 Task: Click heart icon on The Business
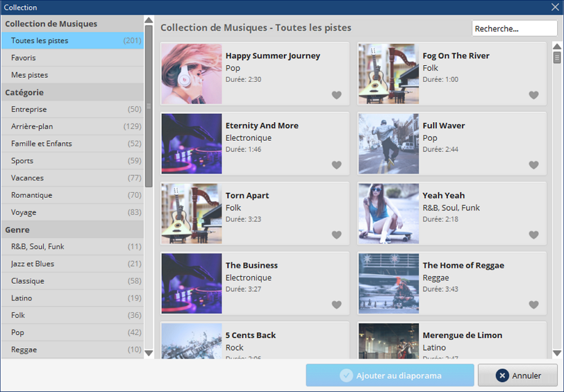point(337,305)
